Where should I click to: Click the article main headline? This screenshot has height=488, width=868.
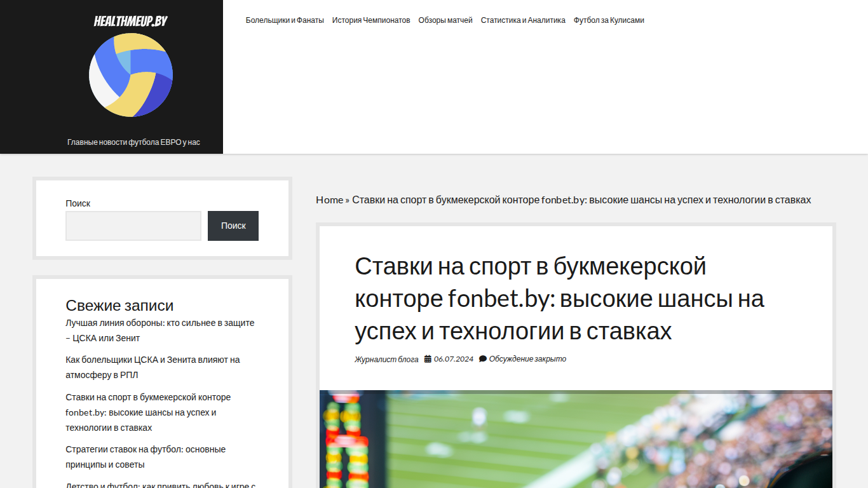click(x=559, y=299)
